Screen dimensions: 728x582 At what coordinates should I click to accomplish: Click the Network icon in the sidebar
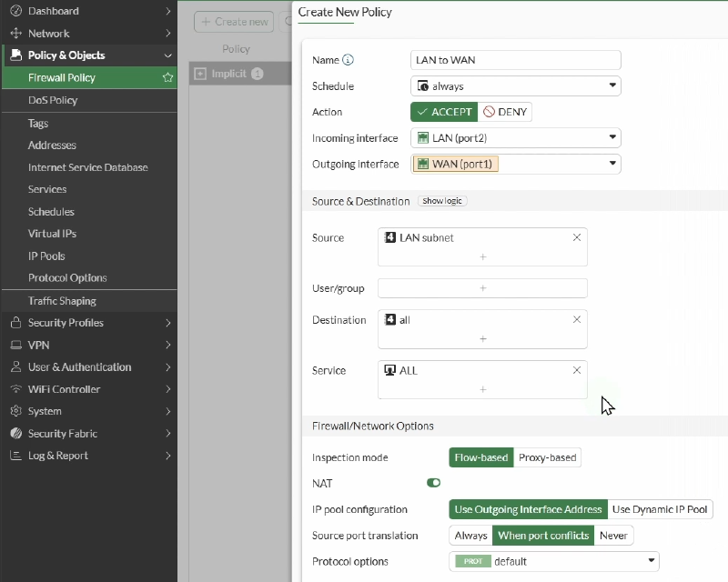coord(15,33)
